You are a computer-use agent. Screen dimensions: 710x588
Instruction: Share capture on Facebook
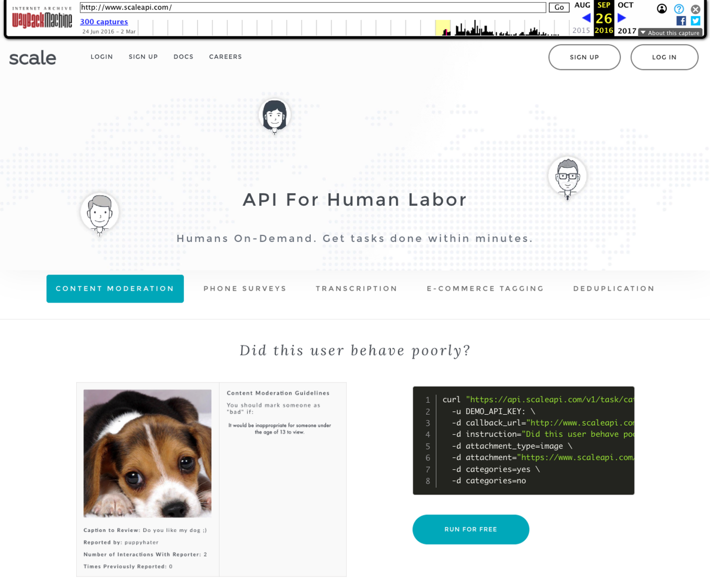681,20
